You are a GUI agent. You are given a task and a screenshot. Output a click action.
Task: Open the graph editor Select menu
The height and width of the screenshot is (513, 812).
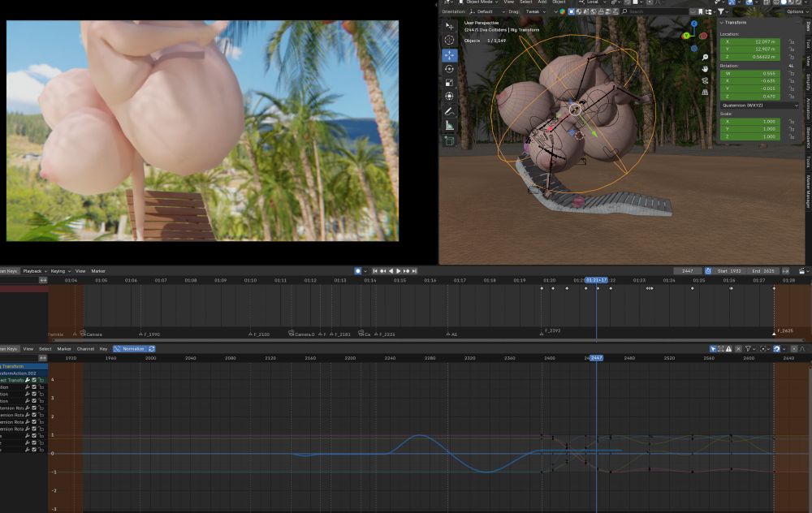(x=45, y=349)
